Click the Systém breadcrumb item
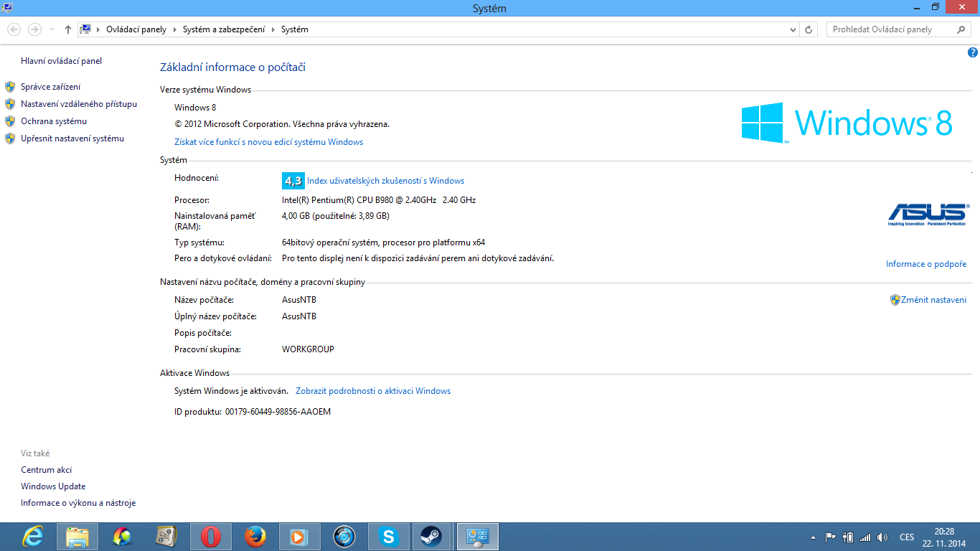The width and height of the screenshot is (980, 551). (x=294, y=29)
